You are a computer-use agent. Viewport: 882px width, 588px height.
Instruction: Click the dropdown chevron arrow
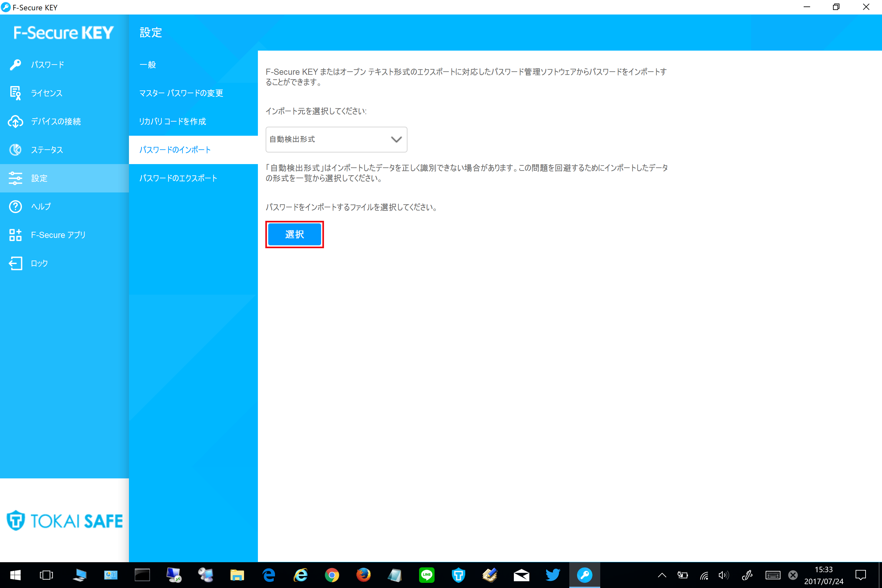(397, 140)
